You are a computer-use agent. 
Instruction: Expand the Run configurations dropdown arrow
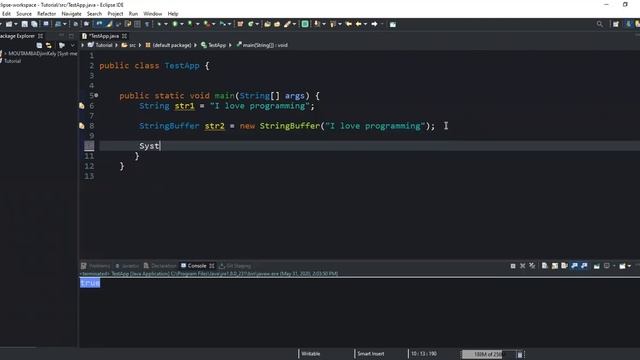tap(182, 24)
